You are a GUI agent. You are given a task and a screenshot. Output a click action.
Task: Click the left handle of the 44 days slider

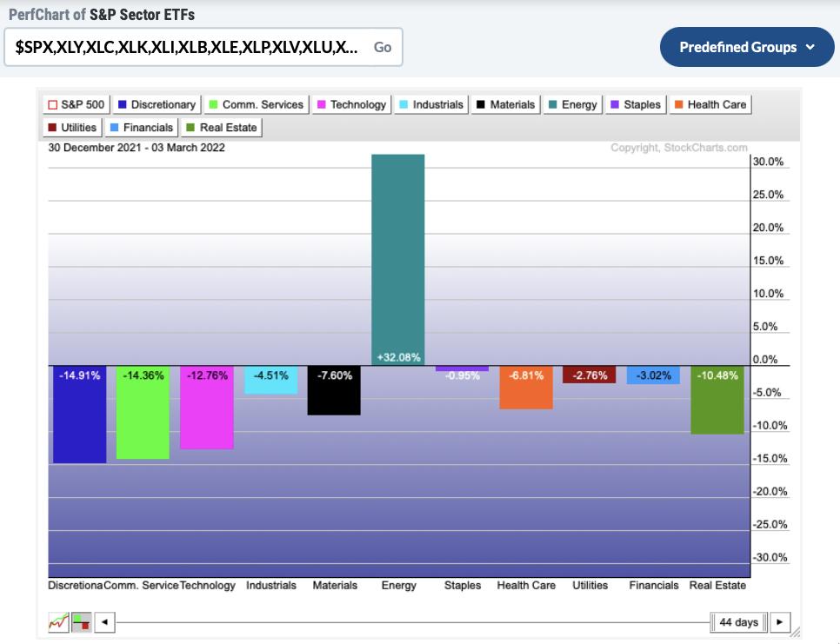coord(714,622)
